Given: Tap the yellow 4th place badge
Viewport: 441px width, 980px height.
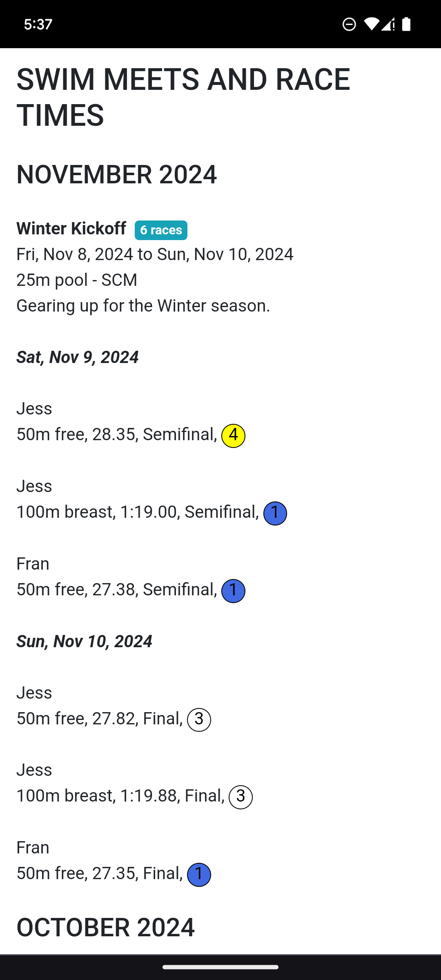Looking at the screenshot, I should (x=233, y=436).
